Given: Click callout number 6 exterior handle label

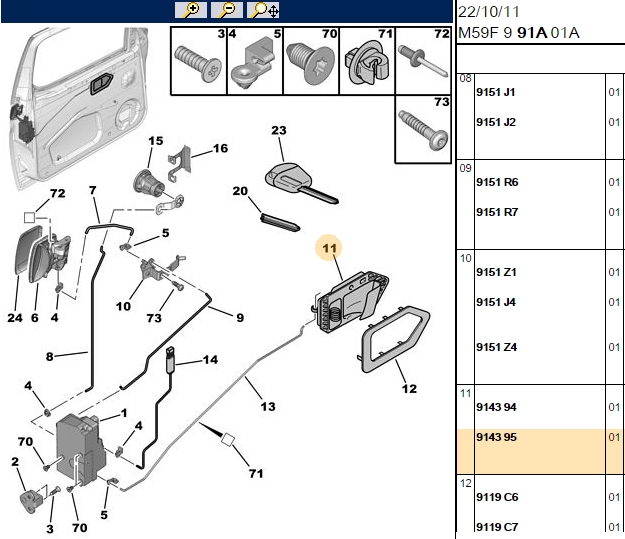Looking at the screenshot, I should [35, 318].
